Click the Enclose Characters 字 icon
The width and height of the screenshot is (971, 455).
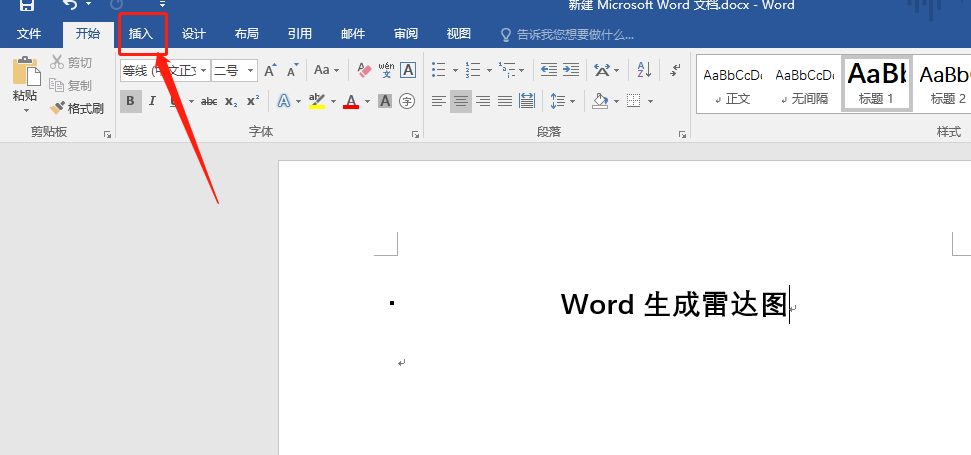coord(407,101)
